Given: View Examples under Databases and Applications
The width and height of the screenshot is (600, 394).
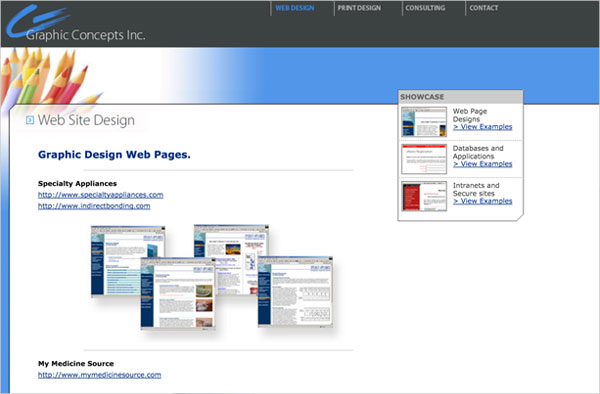Looking at the screenshot, I should point(483,164).
